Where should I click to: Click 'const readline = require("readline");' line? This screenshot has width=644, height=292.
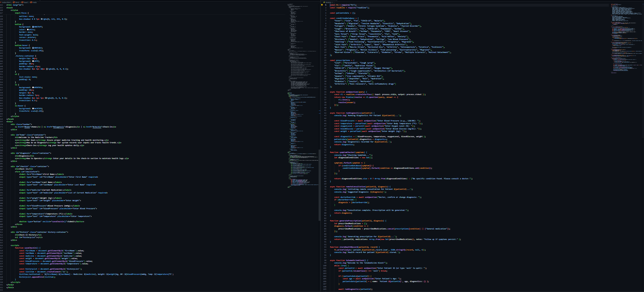click(x=350, y=8)
